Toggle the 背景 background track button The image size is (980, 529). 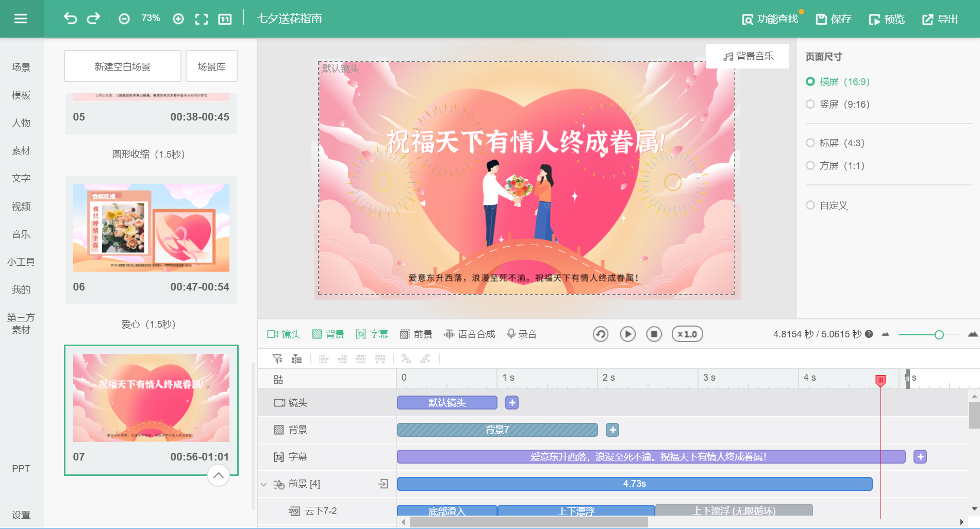[x=328, y=334]
